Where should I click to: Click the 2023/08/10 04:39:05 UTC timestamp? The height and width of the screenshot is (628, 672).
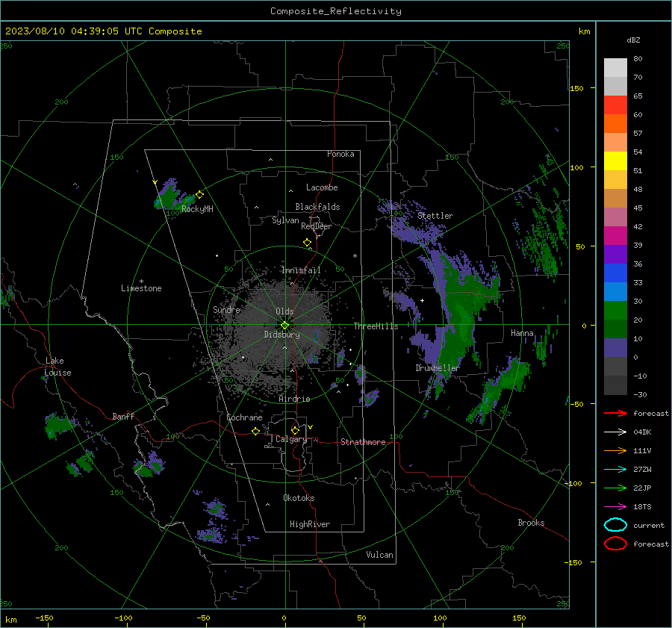(103, 31)
